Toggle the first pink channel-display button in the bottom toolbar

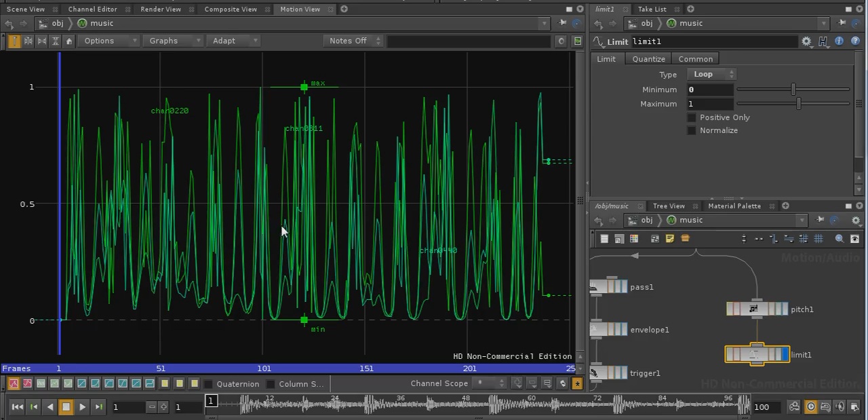(14, 384)
